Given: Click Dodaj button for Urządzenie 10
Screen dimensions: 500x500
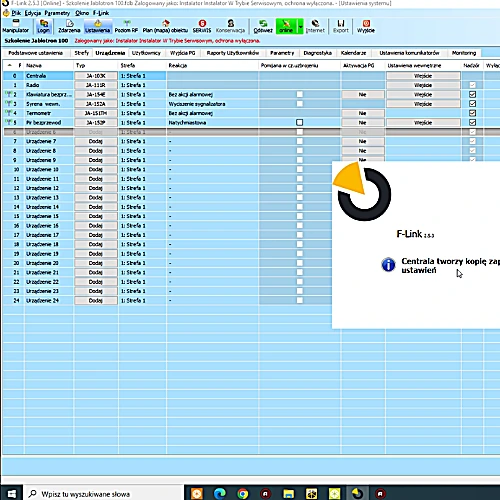Looking at the screenshot, I should [x=96, y=169].
